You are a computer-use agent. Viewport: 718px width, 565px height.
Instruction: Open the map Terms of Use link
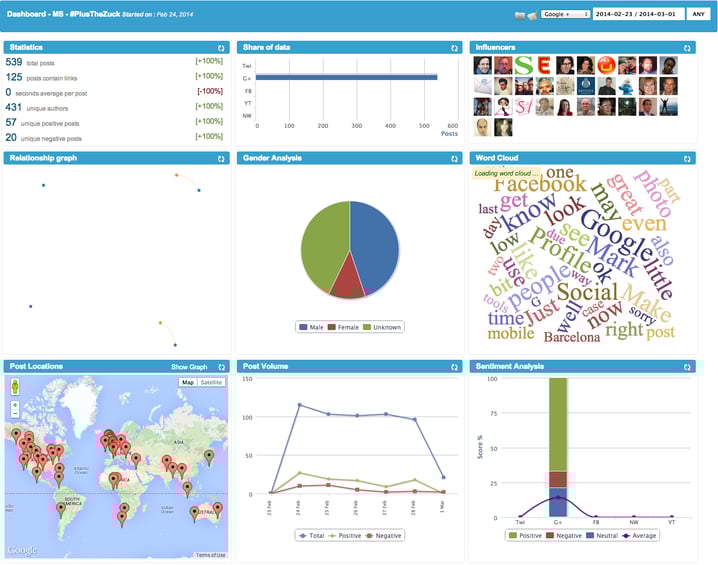211,555
